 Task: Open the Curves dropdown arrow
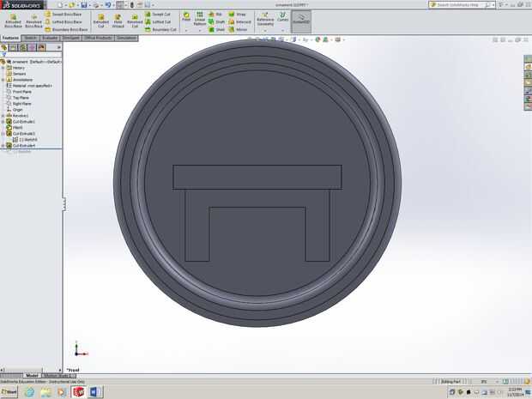coord(282,31)
